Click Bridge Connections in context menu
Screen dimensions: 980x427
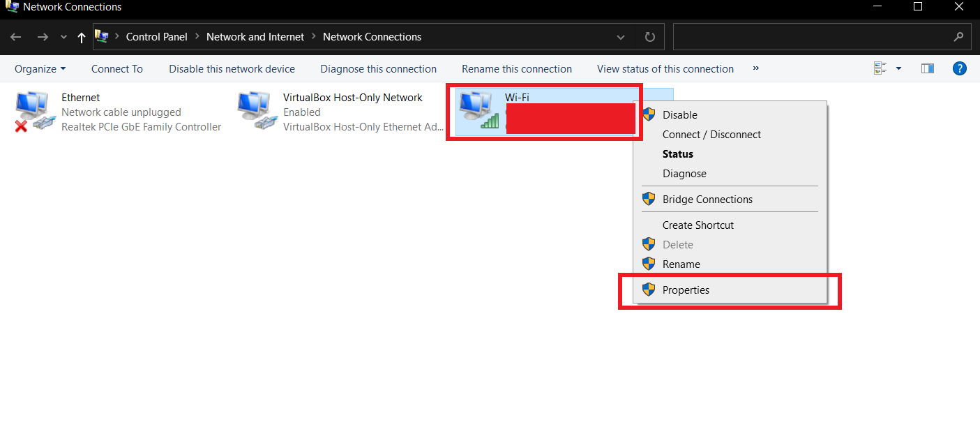click(x=707, y=200)
